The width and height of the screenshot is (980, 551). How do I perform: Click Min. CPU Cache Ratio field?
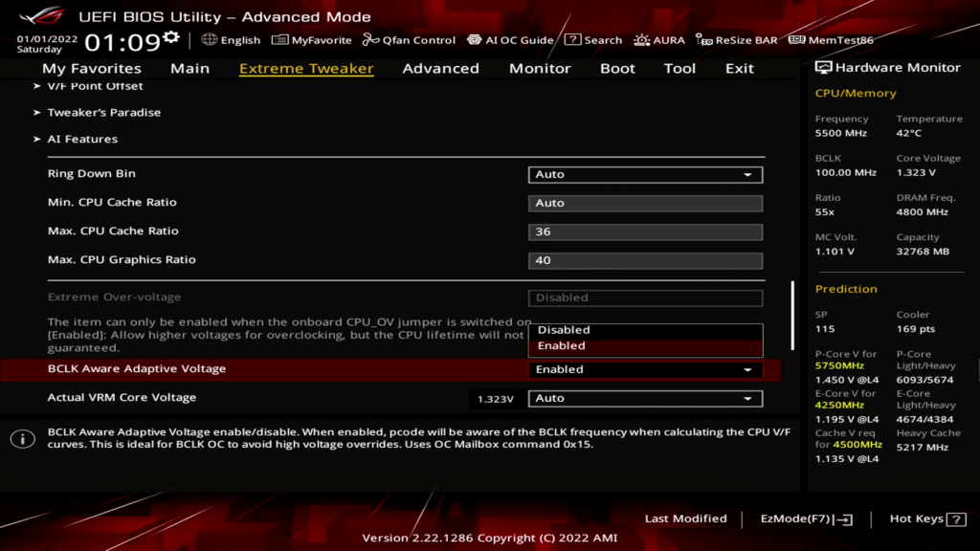pos(645,203)
